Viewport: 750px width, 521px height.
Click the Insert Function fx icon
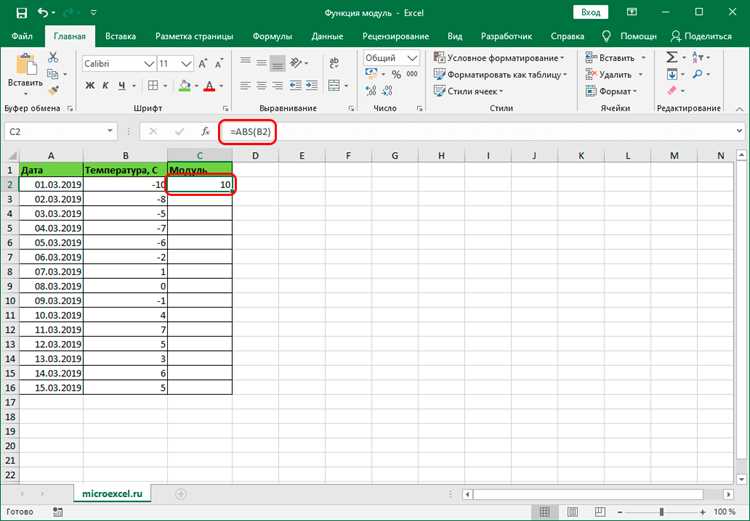click(205, 132)
